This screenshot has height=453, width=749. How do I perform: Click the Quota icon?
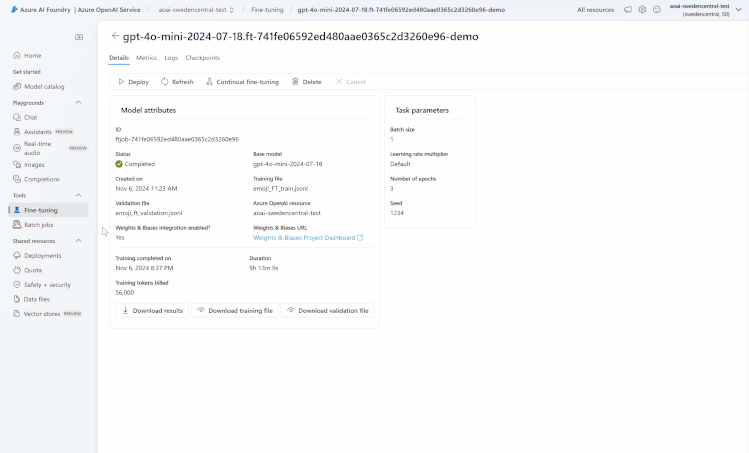(17, 270)
